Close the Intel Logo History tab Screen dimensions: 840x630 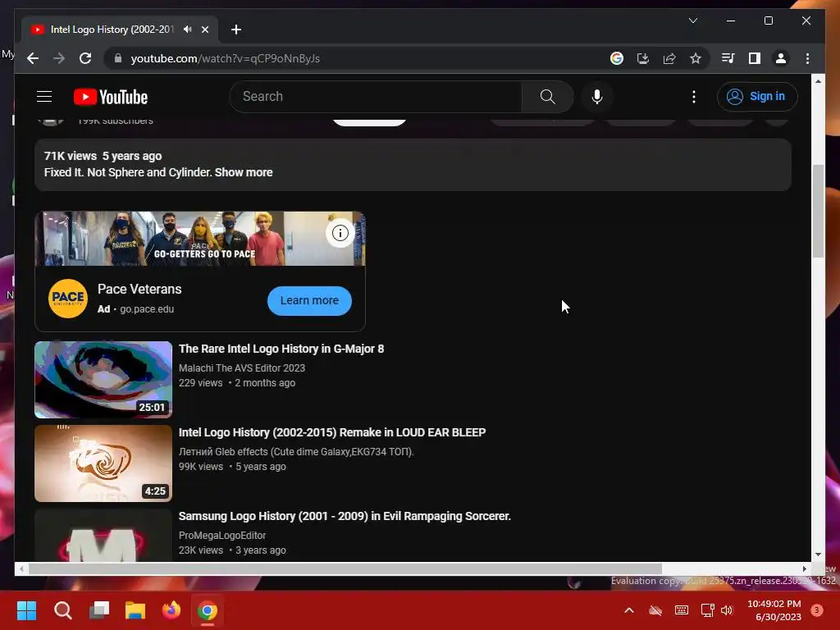point(204,30)
